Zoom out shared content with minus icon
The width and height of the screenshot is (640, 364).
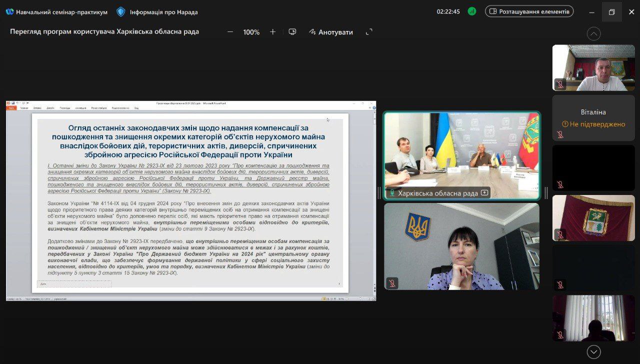tap(230, 32)
